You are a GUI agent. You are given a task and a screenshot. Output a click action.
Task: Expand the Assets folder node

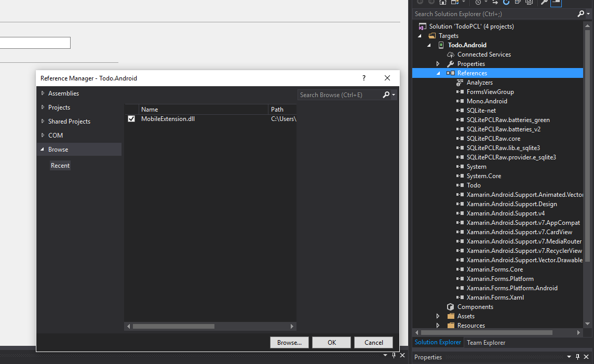(438, 316)
